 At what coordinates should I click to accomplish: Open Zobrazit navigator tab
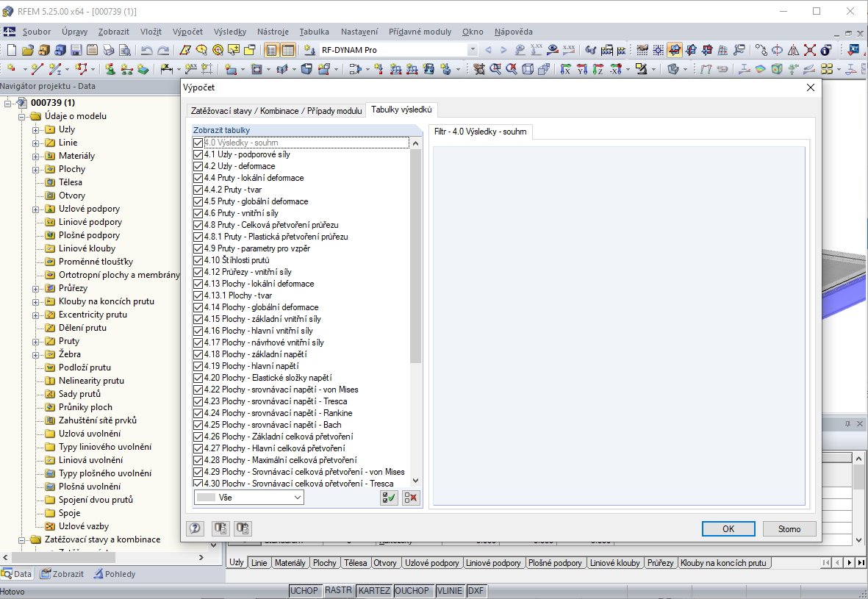(x=62, y=574)
